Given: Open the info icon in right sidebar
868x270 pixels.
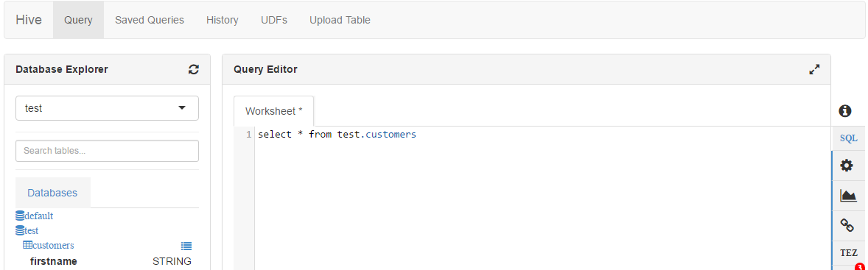Looking at the screenshot, I should coord(844,111).
